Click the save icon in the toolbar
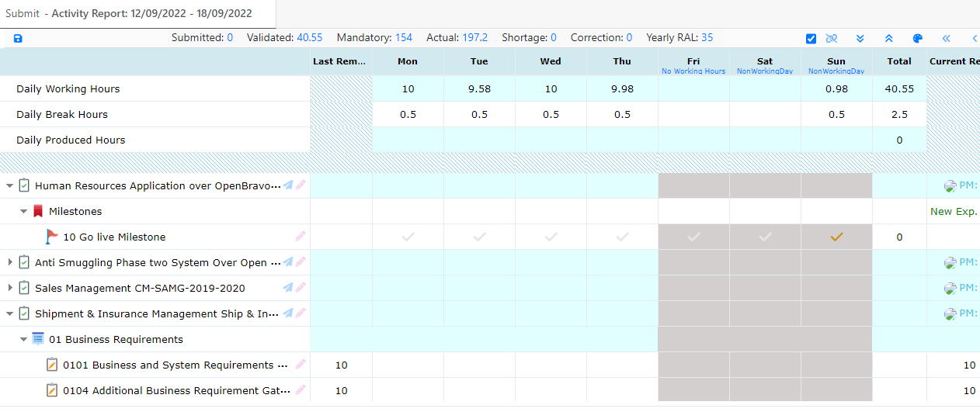The image size is (980, 412). 18,39
